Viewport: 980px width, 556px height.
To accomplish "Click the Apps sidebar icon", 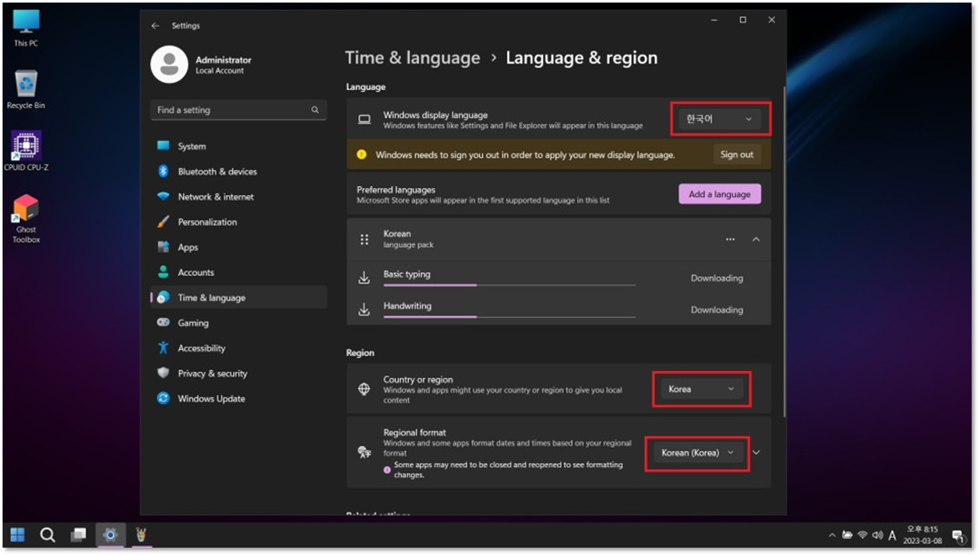I will pos(163,247).
